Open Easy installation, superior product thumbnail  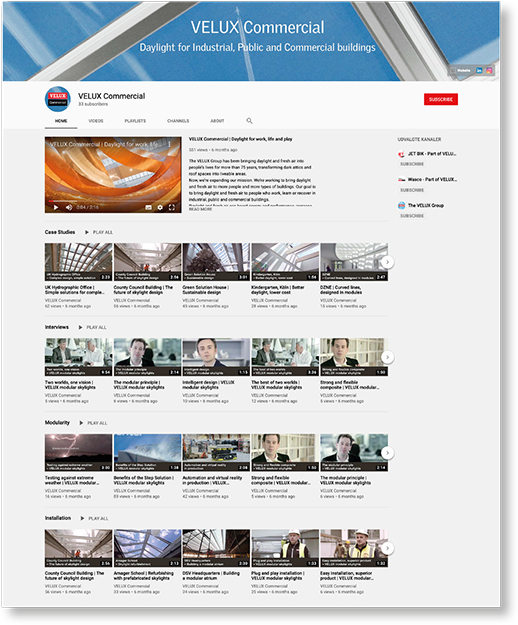[x=354, y=548]
